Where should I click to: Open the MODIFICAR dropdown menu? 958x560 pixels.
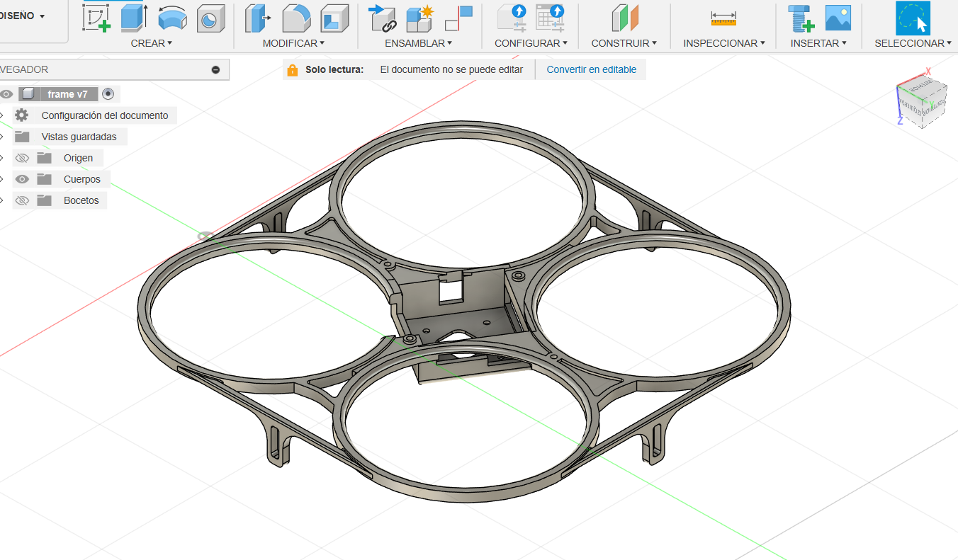click(x=293, y=43)
